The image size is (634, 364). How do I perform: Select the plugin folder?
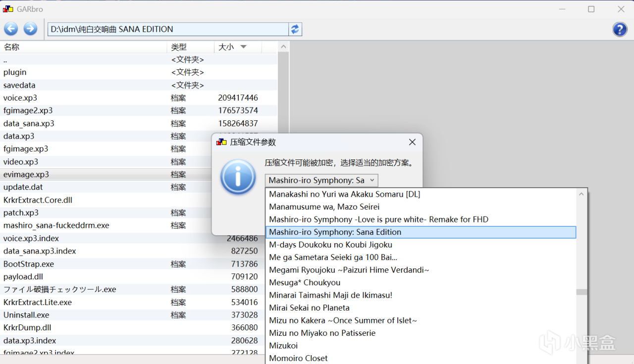click(139, 72)
